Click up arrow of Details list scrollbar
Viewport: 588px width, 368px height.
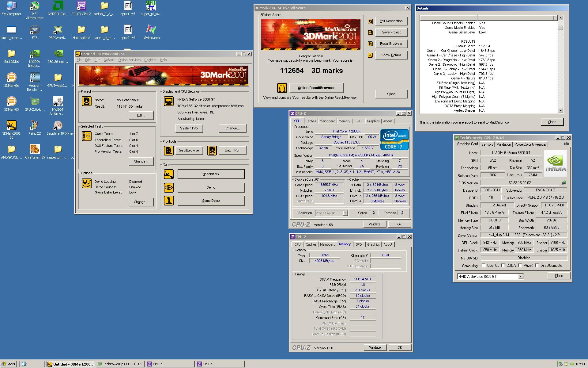[x=560, y=18]
